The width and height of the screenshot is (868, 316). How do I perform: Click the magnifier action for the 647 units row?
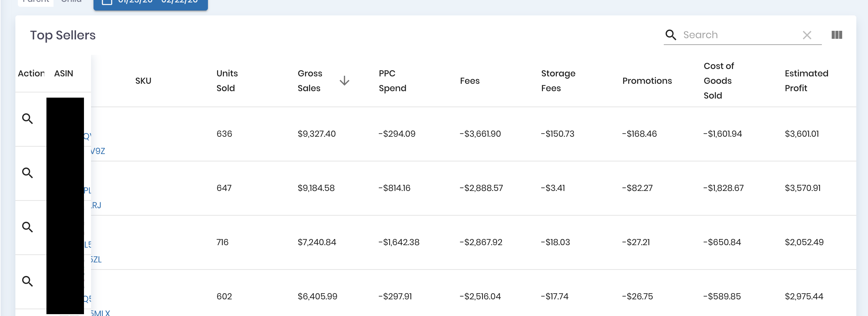tap(27, 173)
